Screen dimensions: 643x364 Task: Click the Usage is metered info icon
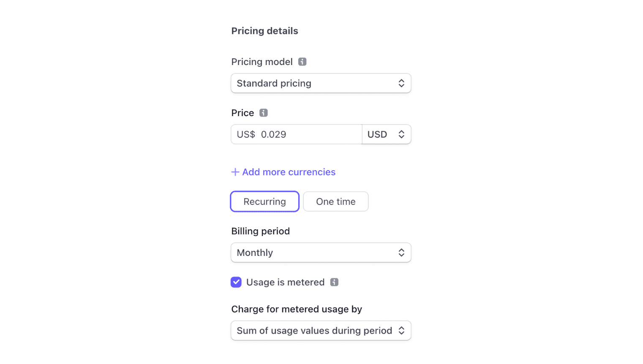tap(334, 282)
